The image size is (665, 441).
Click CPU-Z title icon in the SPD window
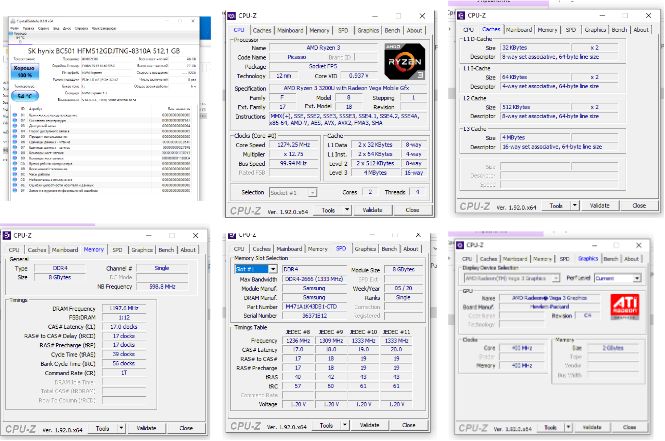coord(232,235)
